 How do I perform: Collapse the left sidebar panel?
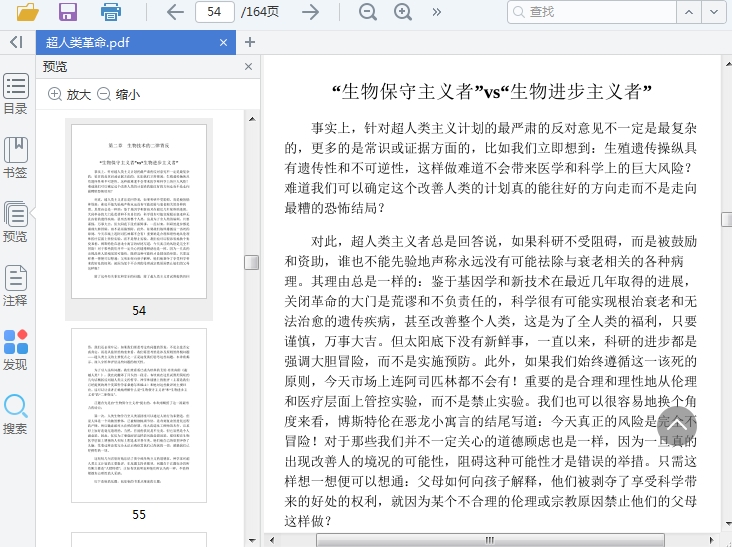pyautogui.click(x=16, y=42)
